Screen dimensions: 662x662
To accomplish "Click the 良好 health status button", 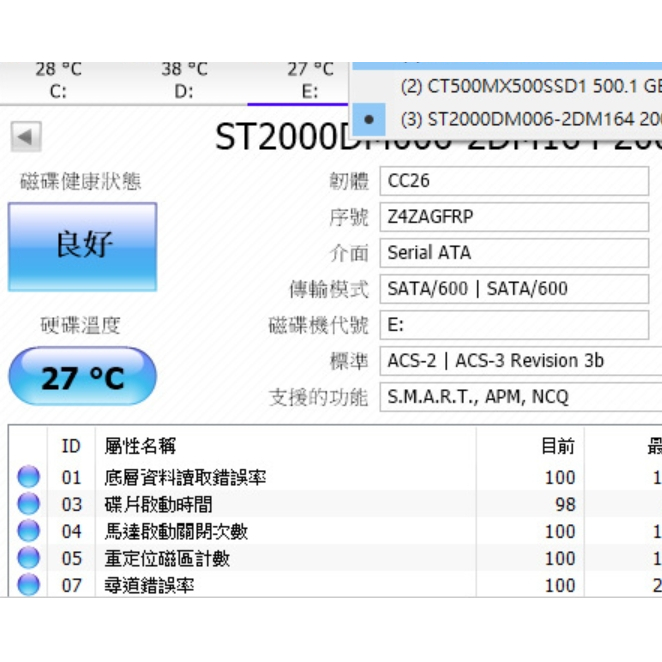I will (83, 247).
